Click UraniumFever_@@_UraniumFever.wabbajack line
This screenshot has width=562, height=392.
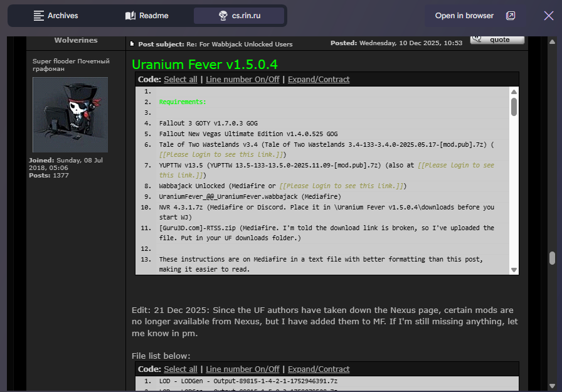pyautogui.click(x=250, y=197)
